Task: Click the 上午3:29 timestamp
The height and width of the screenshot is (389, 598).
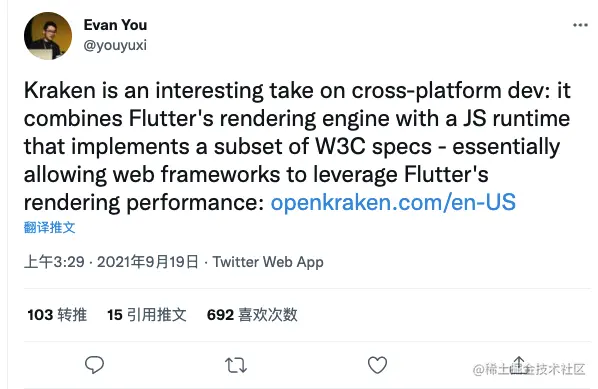Action: [54, 262]
